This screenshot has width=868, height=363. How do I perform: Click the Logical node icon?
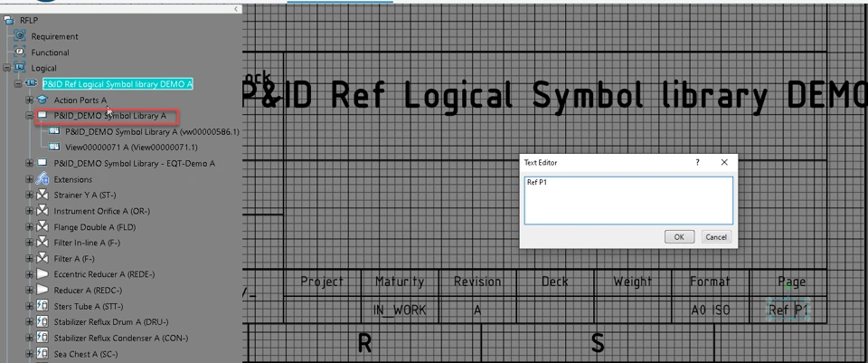(x=20, y=68)
